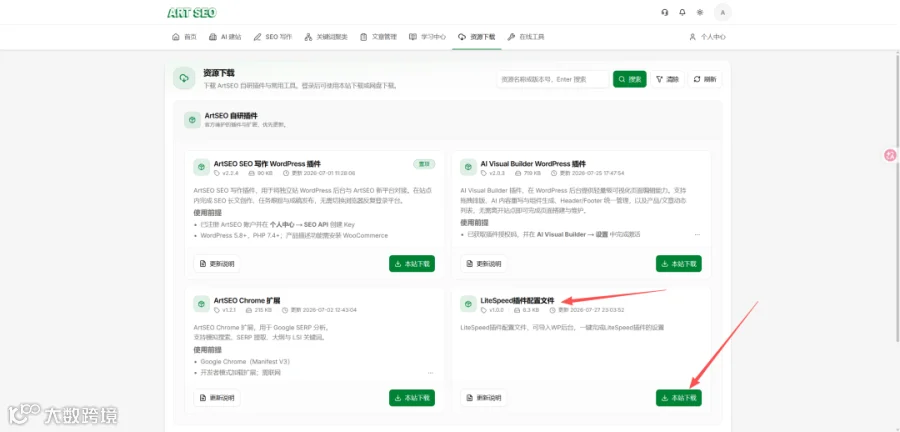This screenshot has width=900, height=432.
Task: Click 本站下载 for AI Visual Builder
Action: (679, 264)
